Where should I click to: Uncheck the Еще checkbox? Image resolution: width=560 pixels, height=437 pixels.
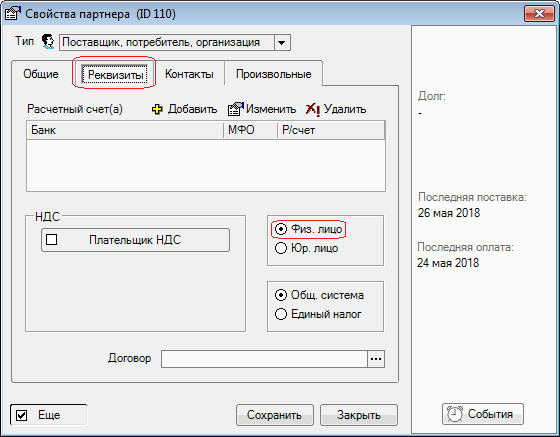pos(21,415)
